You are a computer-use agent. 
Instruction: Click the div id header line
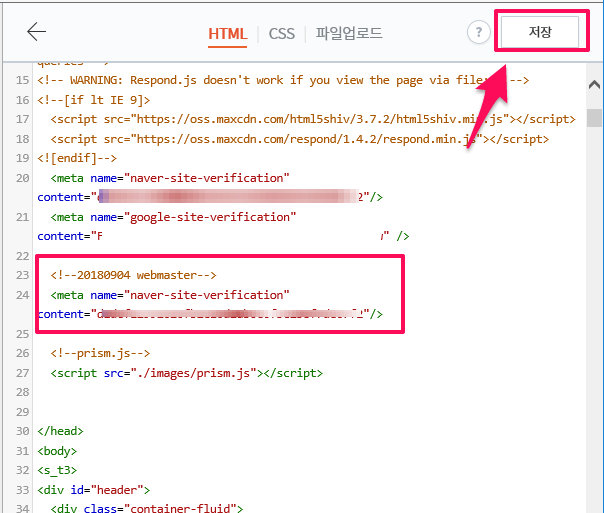click(x=94, y=490)
